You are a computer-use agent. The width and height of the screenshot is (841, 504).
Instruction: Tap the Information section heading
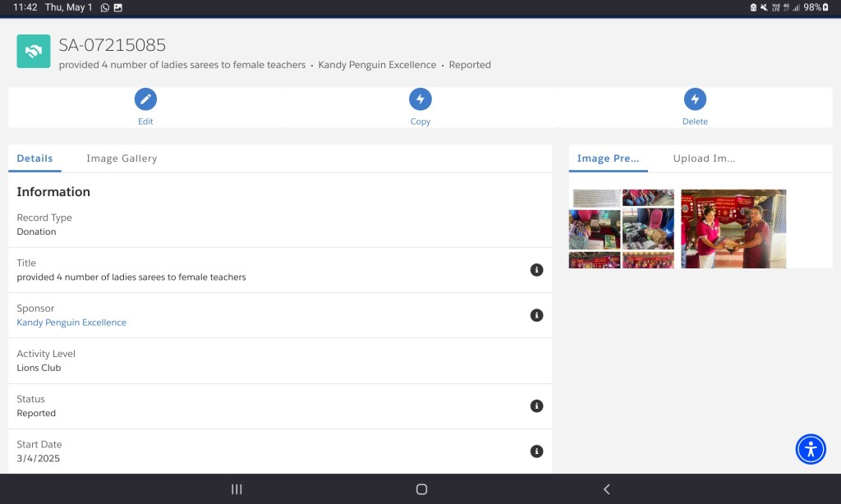53,192
